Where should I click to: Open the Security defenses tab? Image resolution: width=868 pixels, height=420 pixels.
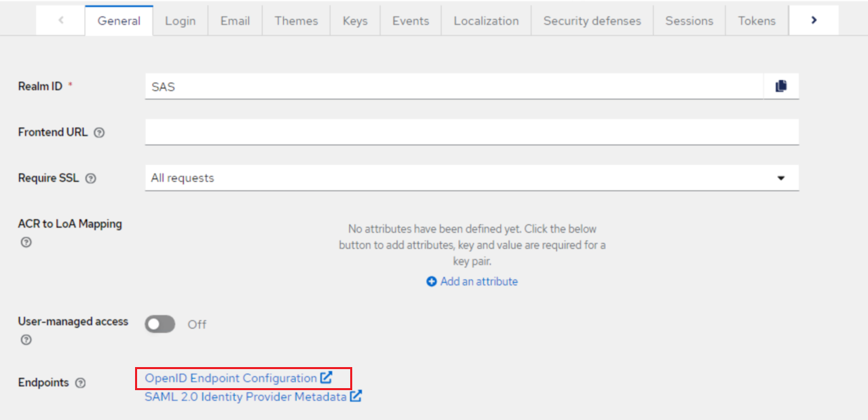pos(592,21)
